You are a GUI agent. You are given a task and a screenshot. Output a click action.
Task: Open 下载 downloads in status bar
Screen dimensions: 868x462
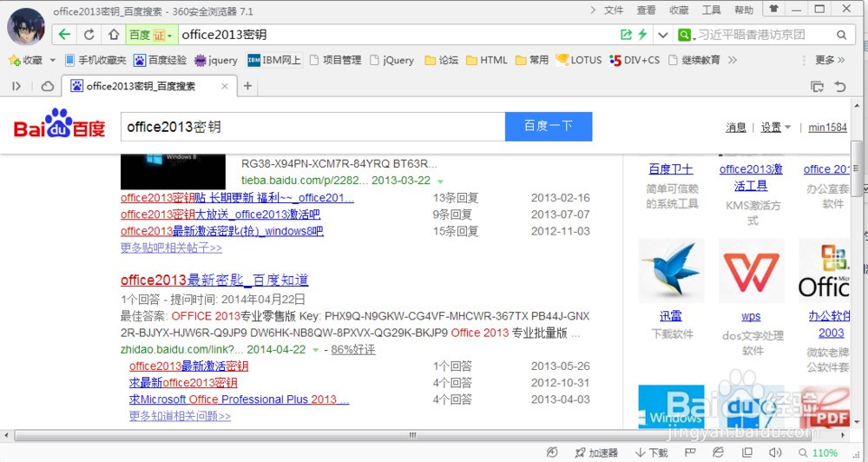(651, 452)
